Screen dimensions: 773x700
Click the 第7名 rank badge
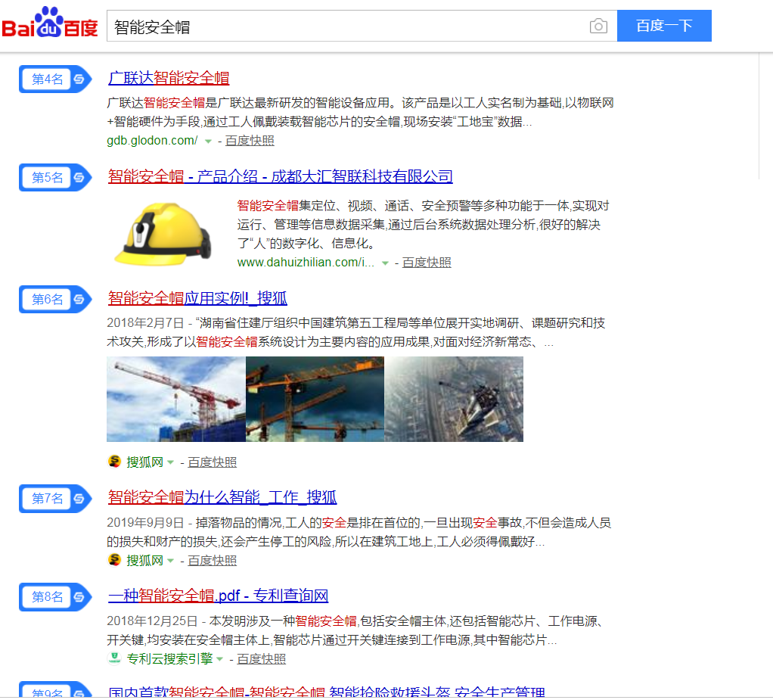[55, 499]
